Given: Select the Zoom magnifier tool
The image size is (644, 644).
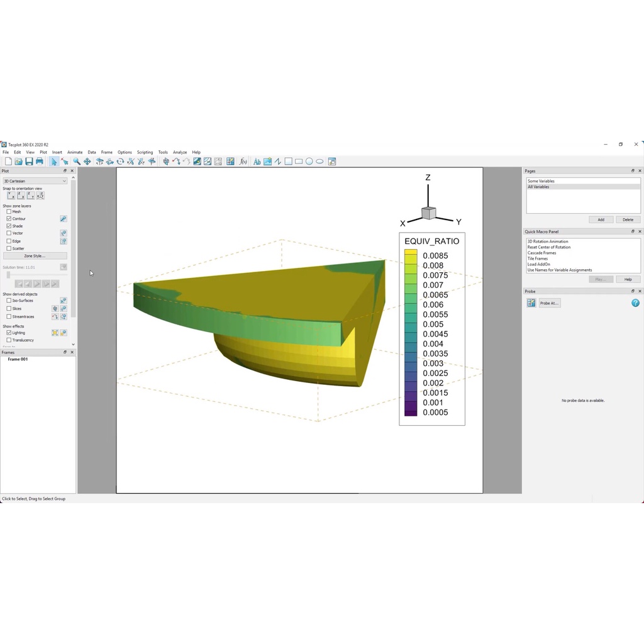Looking at the screenshot, I should (x=76, y=162).
